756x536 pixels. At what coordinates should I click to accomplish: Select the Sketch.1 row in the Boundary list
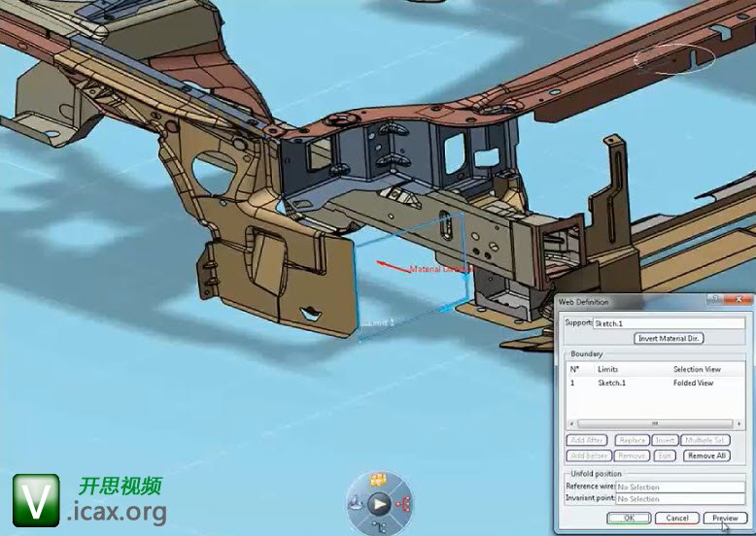655,383
